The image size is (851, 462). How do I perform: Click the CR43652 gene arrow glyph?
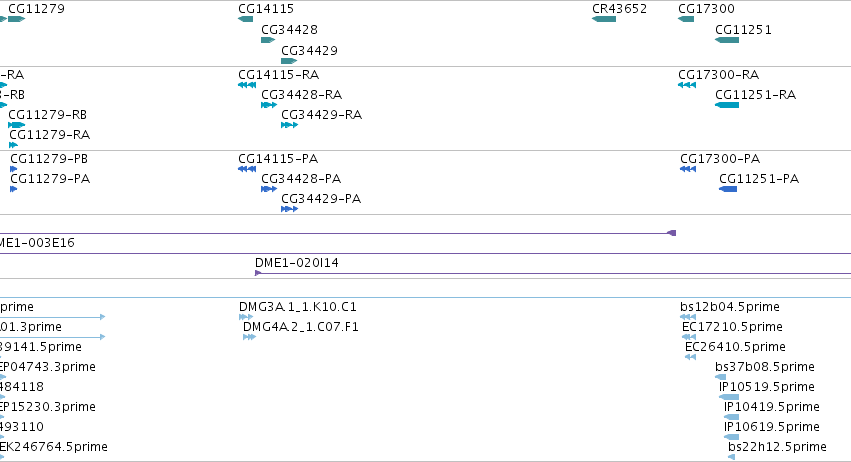(x=604, y=20)
